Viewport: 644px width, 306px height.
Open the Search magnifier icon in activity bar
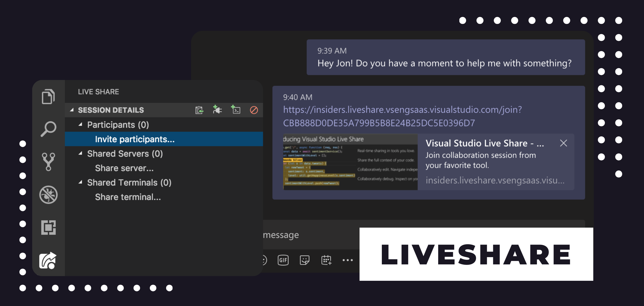coord(48,129)
